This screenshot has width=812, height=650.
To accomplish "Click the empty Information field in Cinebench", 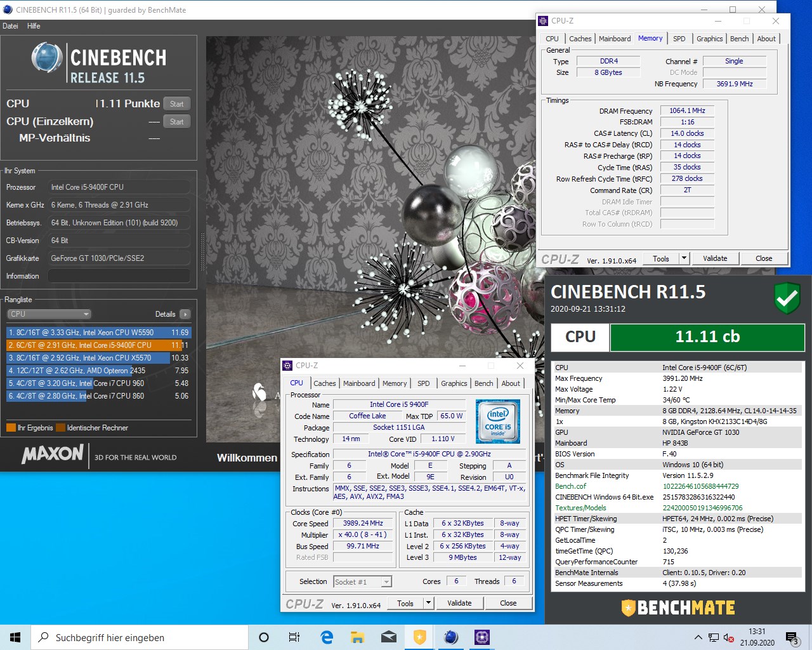I will point(119,276).
